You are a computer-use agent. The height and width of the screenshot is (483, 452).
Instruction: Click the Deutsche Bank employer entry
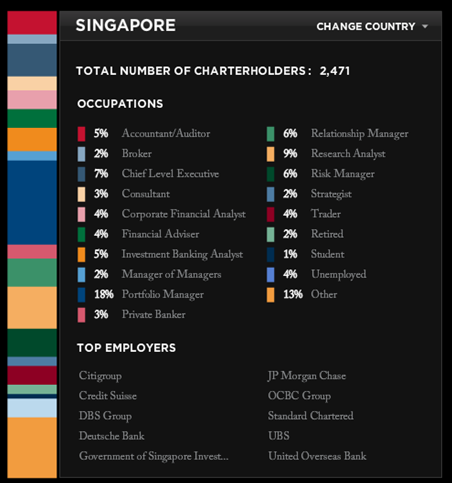tap(112, 436)
